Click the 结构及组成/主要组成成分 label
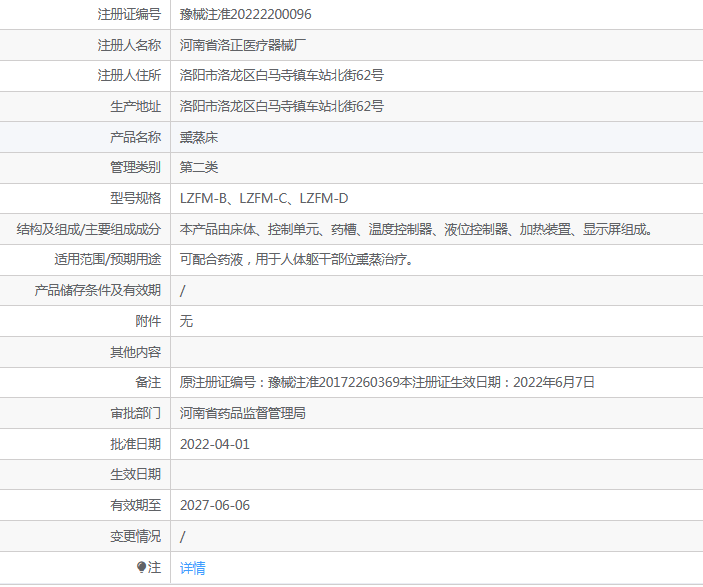 pyautogui.click(x=89, y=229)
